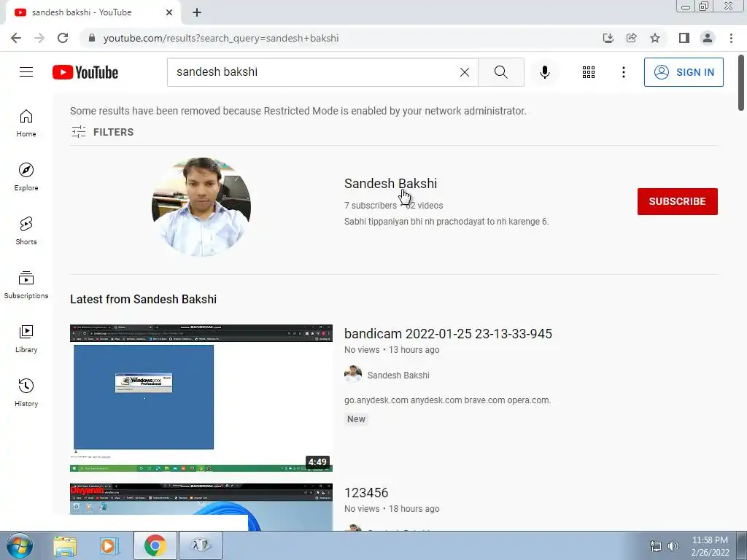This screenshot has width=747, height=560.
Task: Open Windows Explorer from the taskbar
Action: tap(65, 545)
